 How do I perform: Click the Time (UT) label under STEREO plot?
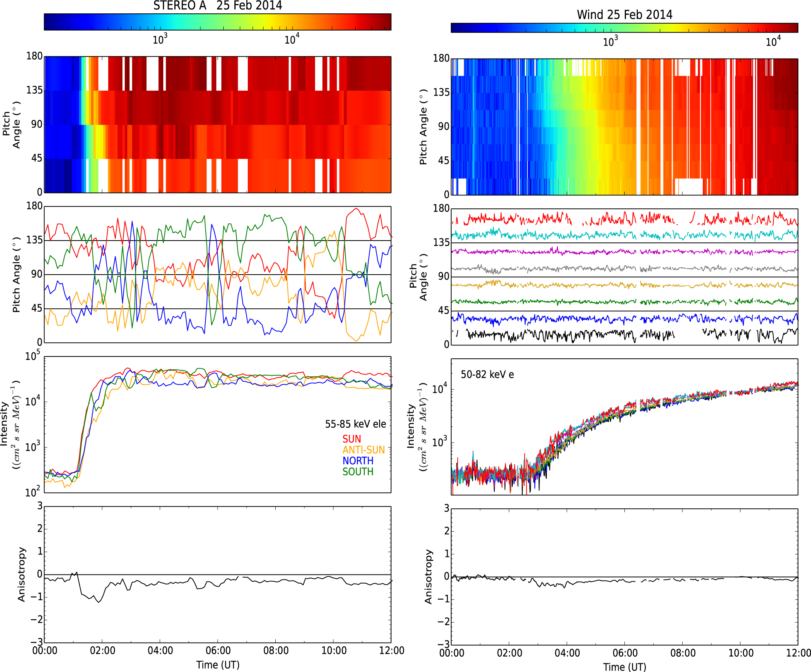tap(218, 665)
